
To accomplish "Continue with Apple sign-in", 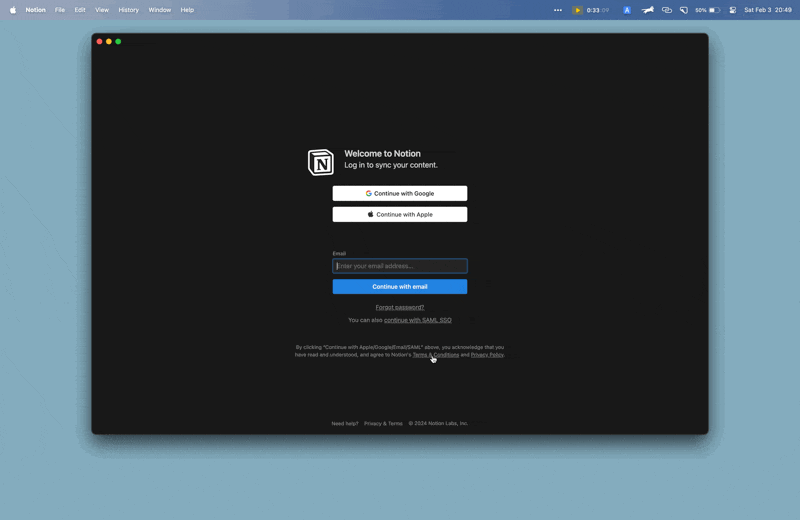I will click(x=399, y=214).
